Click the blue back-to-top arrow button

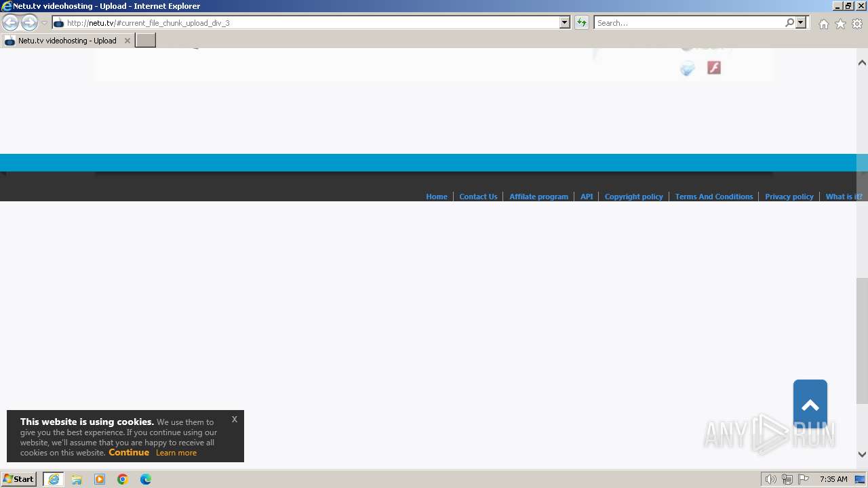810,404
